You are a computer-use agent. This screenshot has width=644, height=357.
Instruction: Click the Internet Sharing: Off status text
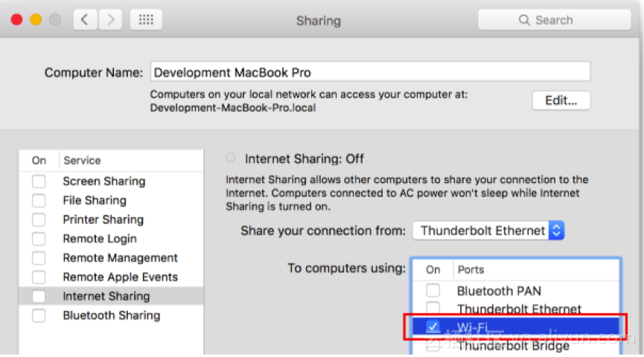[305, 159]
